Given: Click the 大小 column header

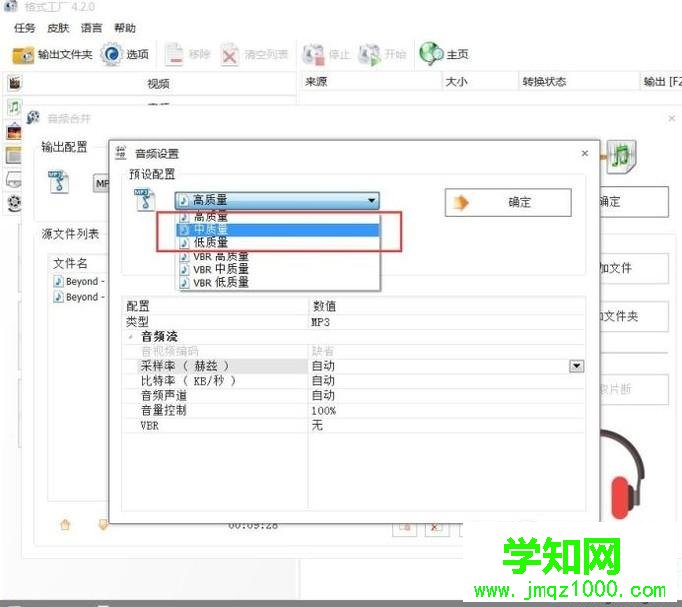Looking at the screenshot, I should (x=479, y=82).
